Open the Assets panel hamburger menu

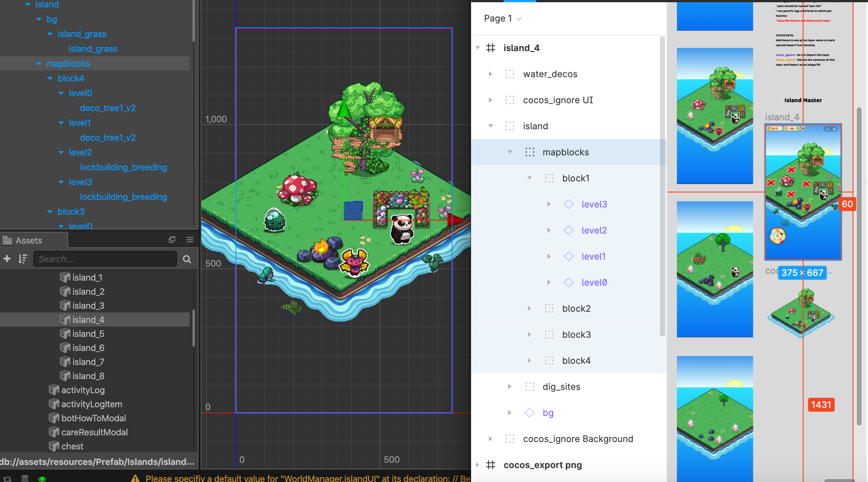point(190,240)
